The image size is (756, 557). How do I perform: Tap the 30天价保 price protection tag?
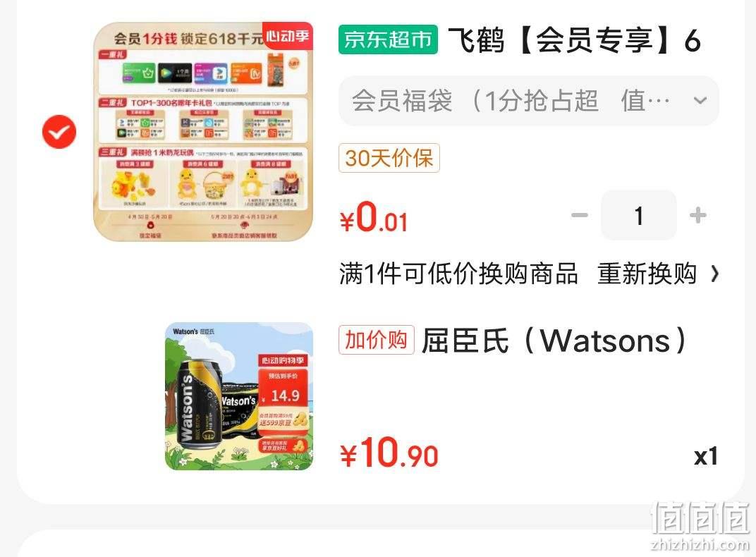coord(389,158)
